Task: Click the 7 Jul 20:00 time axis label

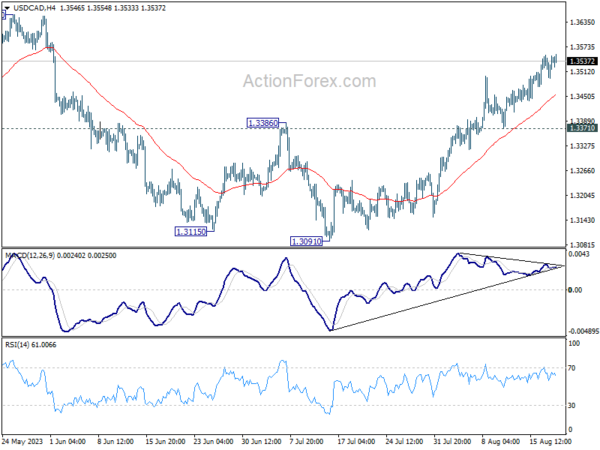Action: pos(307,441)
